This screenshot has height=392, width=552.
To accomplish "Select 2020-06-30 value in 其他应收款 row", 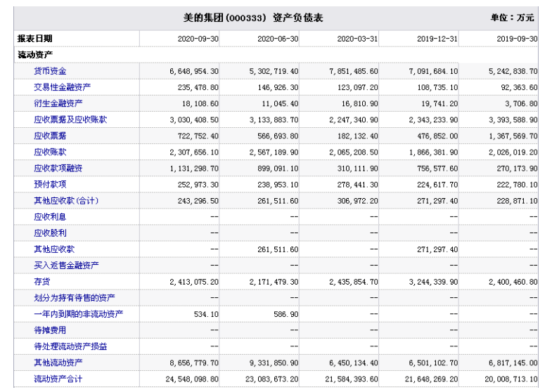I will click(278, 249).
